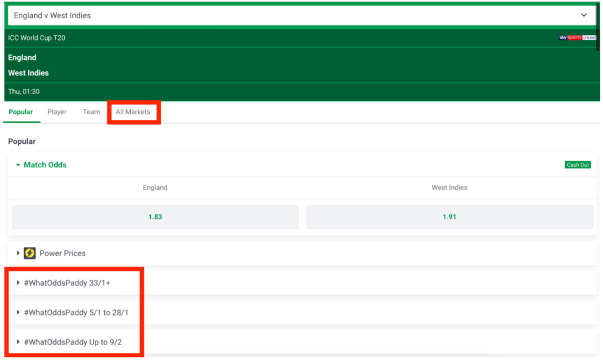Switch to the Popular tab

(x=21, y=112)
